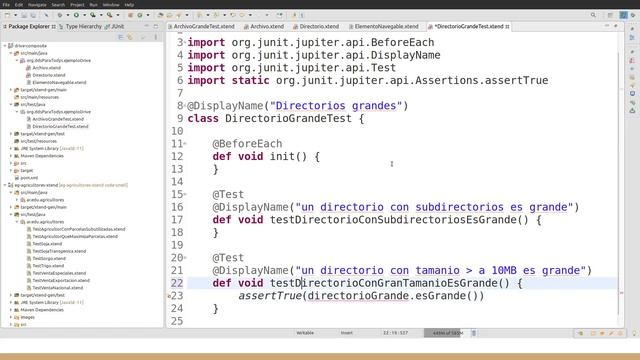640x360 pixels.
Task: Toggle folding at line 15 Test method
Action: point(185,194)
